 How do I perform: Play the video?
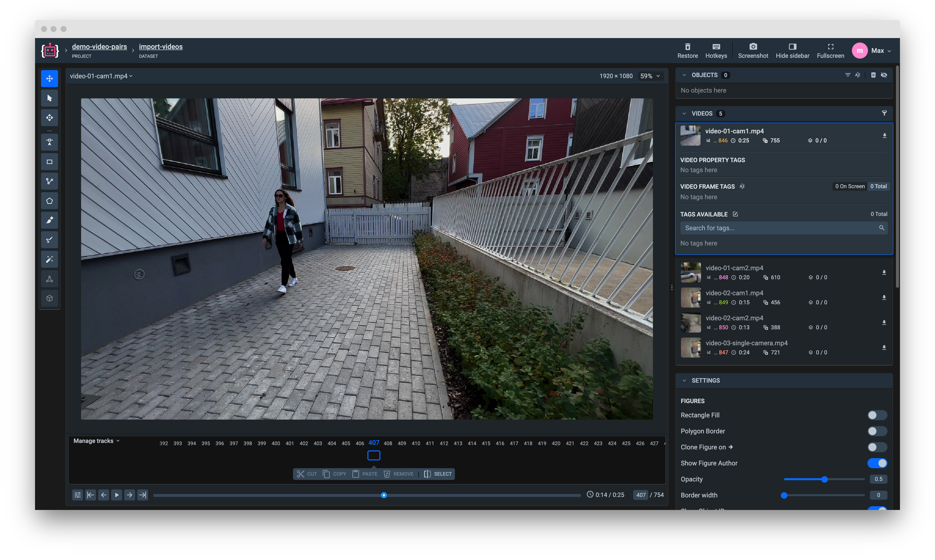tap(117, 495)
